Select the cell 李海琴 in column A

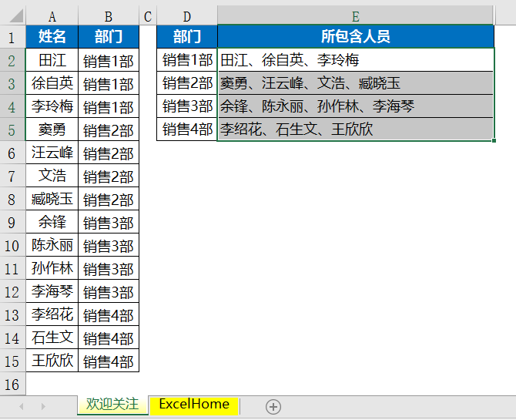coord(52,291)
